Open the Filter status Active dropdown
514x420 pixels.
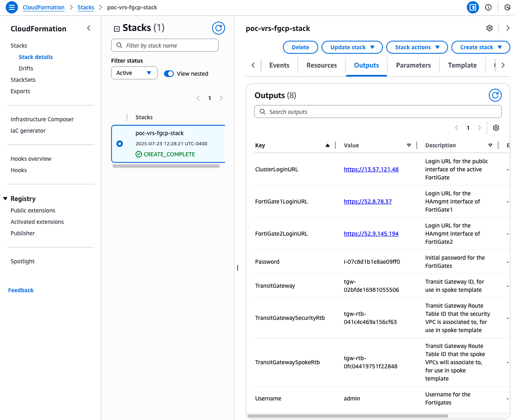tap(134, 73)
